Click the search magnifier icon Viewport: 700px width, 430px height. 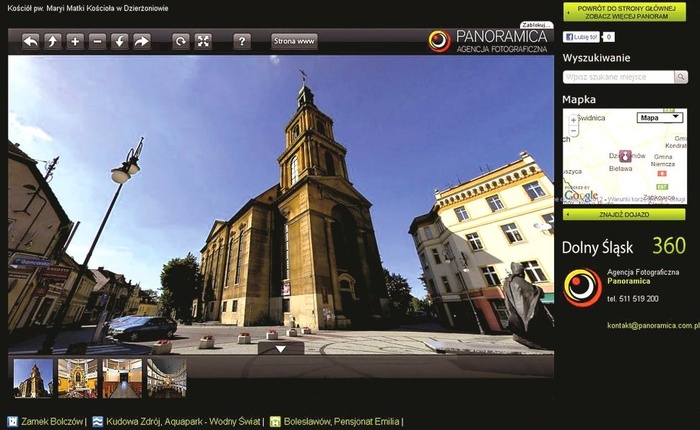pyautogui.click(x=680, y=77)
